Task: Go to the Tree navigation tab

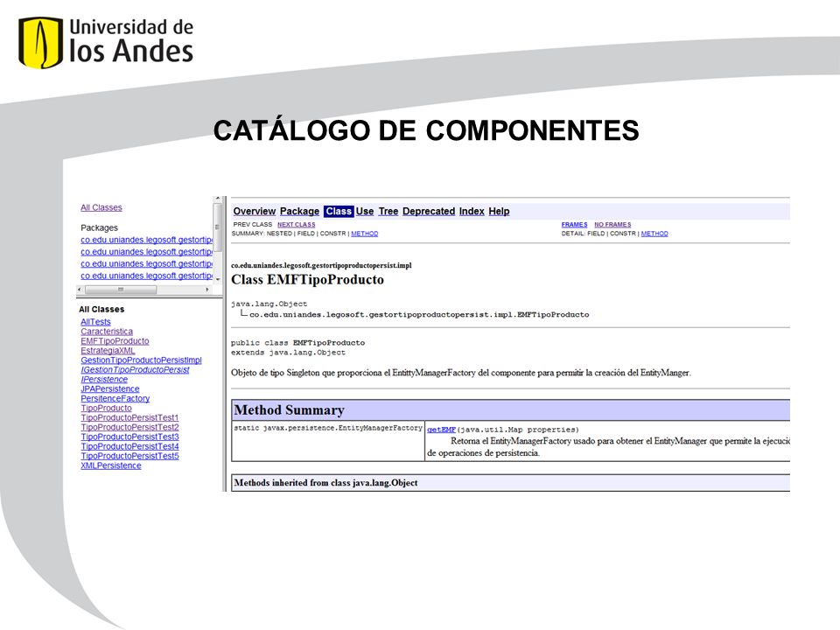Action: coord(388,212)
